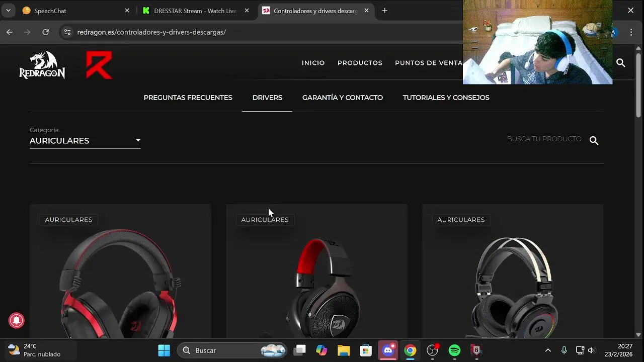Open clock and date 20:27
This screenshot has width=644, height=362.
pos(619,350)
